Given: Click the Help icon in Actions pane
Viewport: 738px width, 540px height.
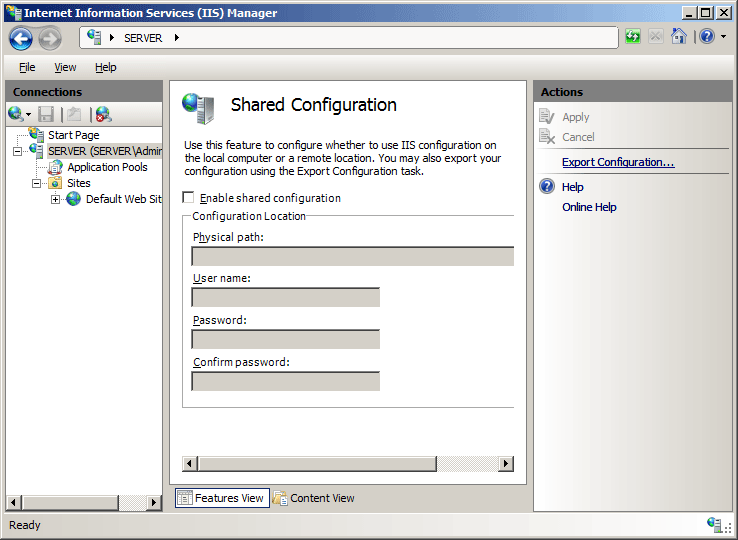Looking at the screenshot, I should 547,186.
